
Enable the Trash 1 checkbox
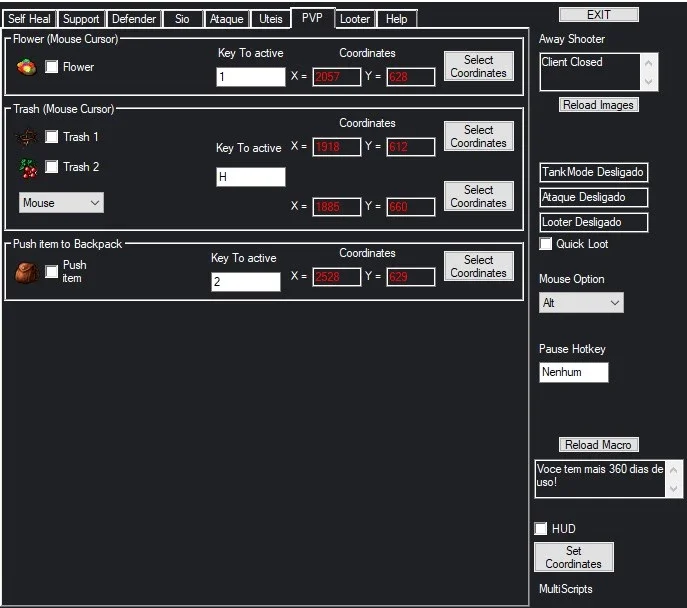click(51, 137)
